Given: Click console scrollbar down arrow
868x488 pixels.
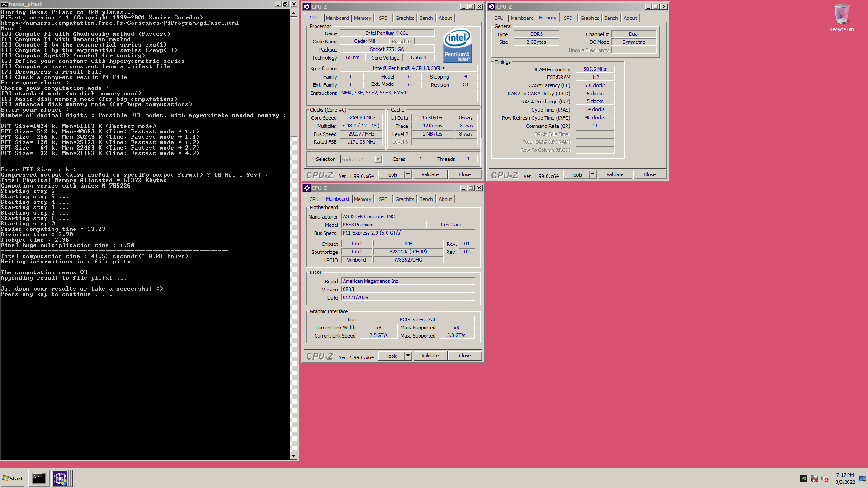Looking at the screenshot, I should [294, 456].
